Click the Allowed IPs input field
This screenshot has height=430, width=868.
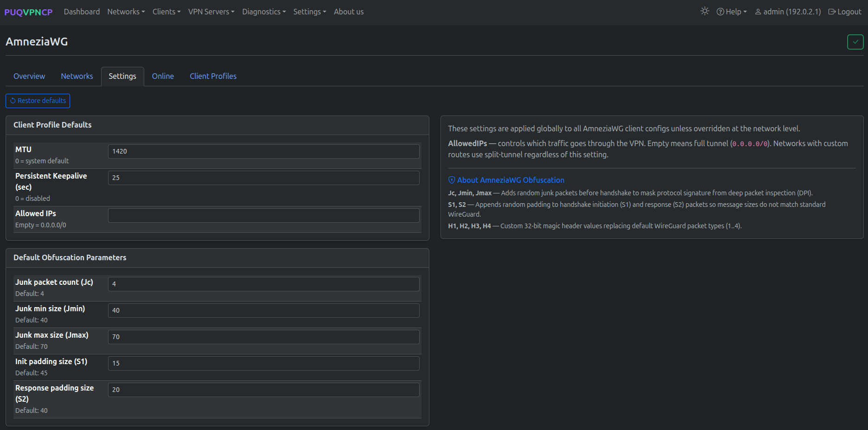pyautogui.click(x=264, y=215)
